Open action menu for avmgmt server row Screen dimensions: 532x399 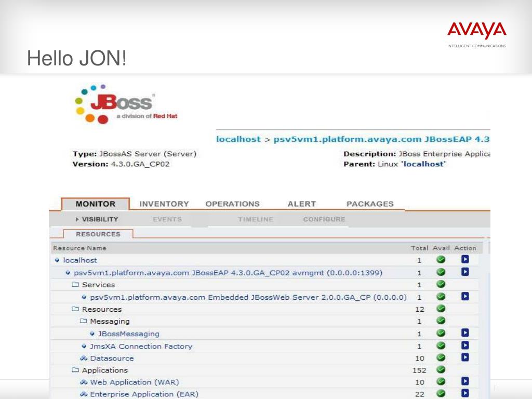pos(465,272)
